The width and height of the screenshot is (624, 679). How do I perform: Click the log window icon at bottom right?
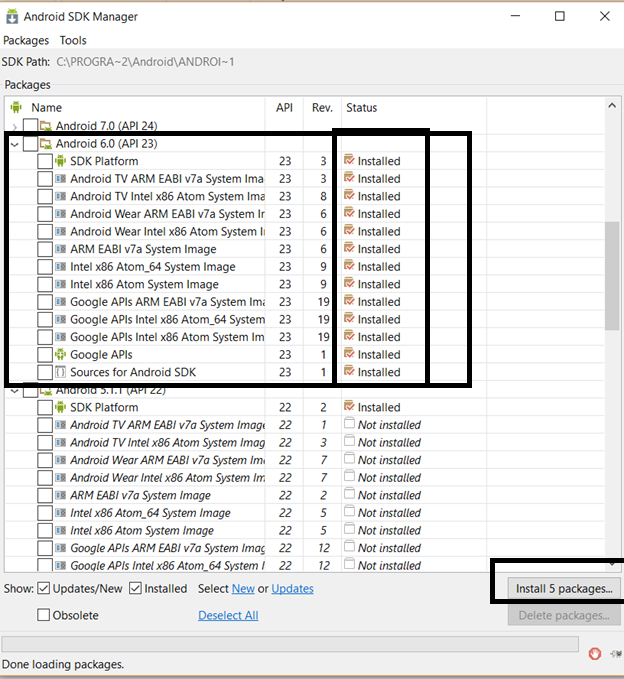[x=616, y=654]
